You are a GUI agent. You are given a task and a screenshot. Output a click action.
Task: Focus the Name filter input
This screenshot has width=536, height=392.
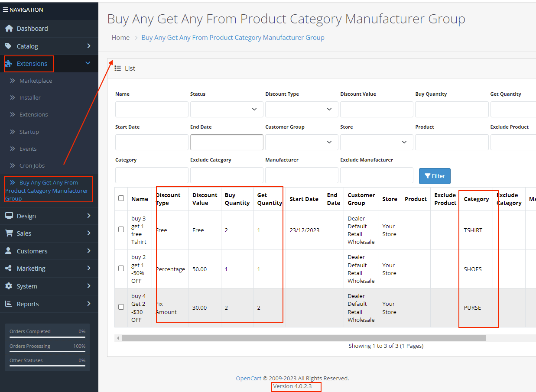click(x=152, y=109)
